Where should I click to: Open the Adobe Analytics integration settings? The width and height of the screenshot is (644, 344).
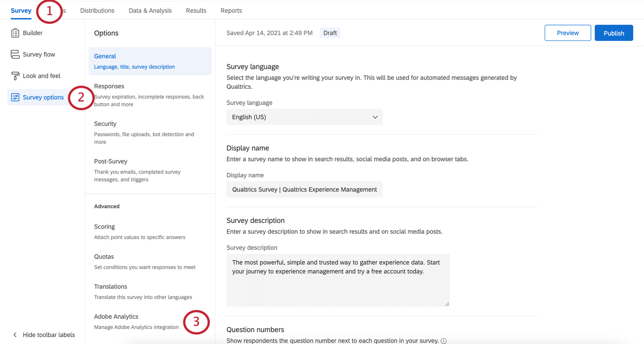pos(116,316)
